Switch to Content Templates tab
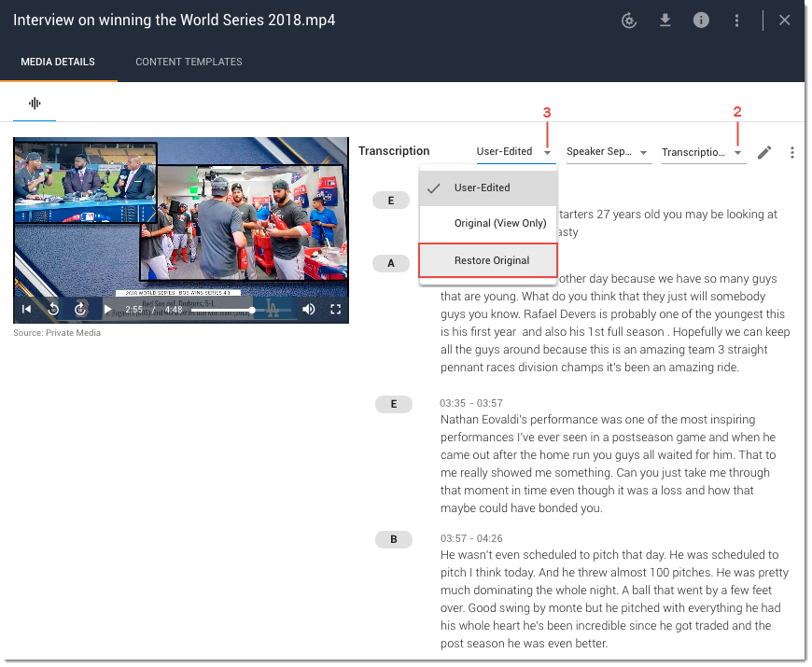 pos(189,62)
